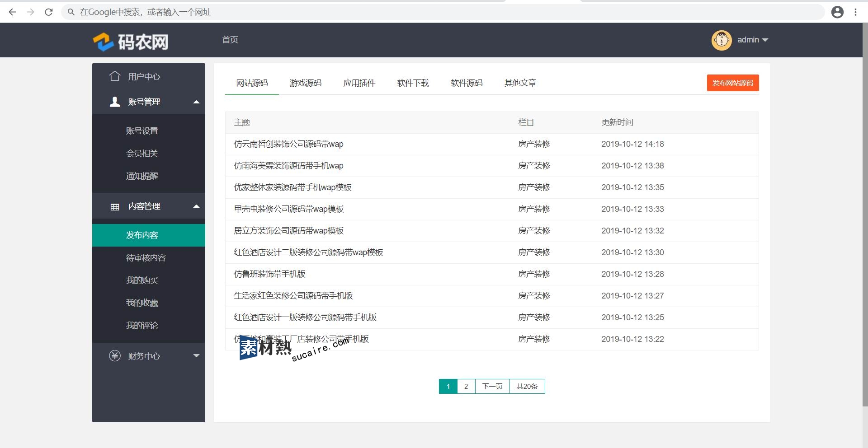The width and height of the screenshot is (868, 448).
Task: Switch to the 应用插件 tab
Action: pyautogui.click(x=359, y=83)
